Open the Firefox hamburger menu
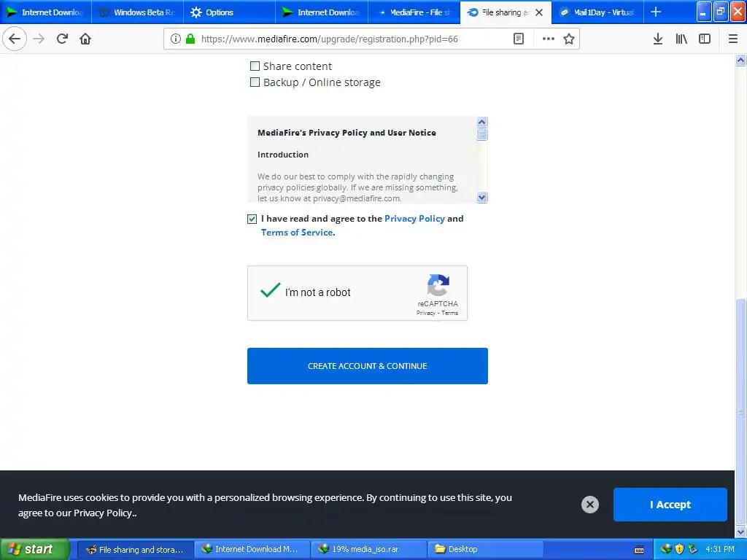The width and height of the screenshot is (747, 560). (x=733, y=39)
